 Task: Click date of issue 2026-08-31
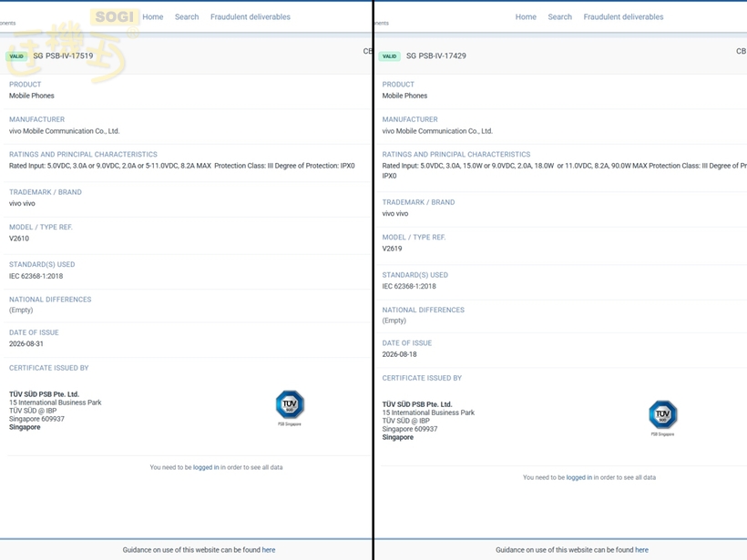click(26, 344)
